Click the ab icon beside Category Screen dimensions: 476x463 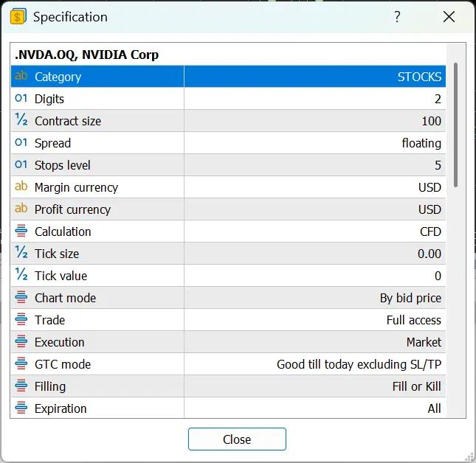click(x=21, y=76)
